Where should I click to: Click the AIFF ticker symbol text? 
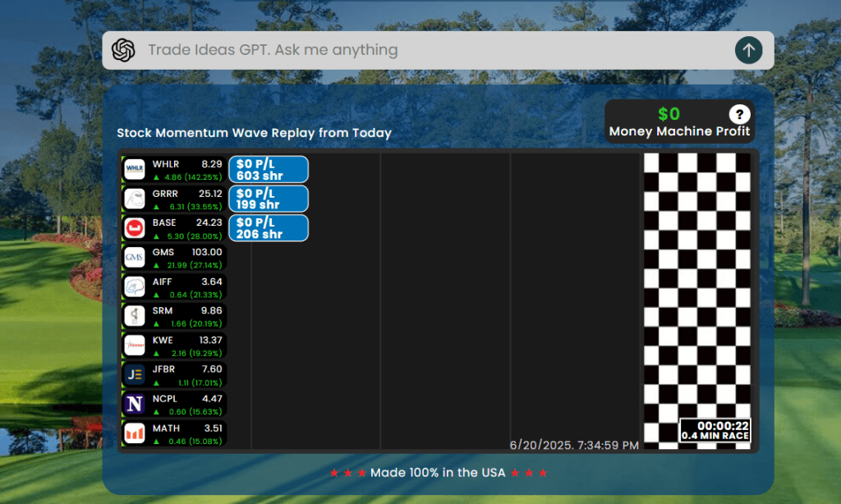coord(162,282)
